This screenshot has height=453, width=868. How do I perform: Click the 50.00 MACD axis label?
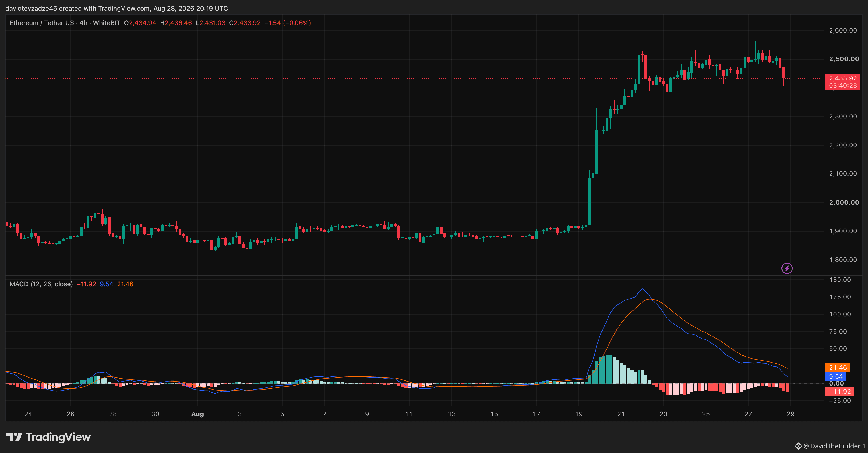pyautogui.click(x=838, y=349)
